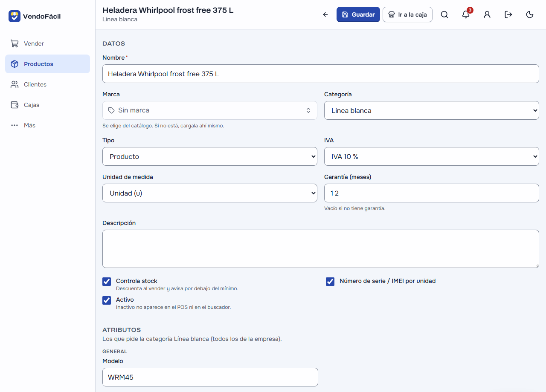This screenshot has height=392, width=546.
Task: Open notifications bell with 3 badge
Action: click(466, 14)
